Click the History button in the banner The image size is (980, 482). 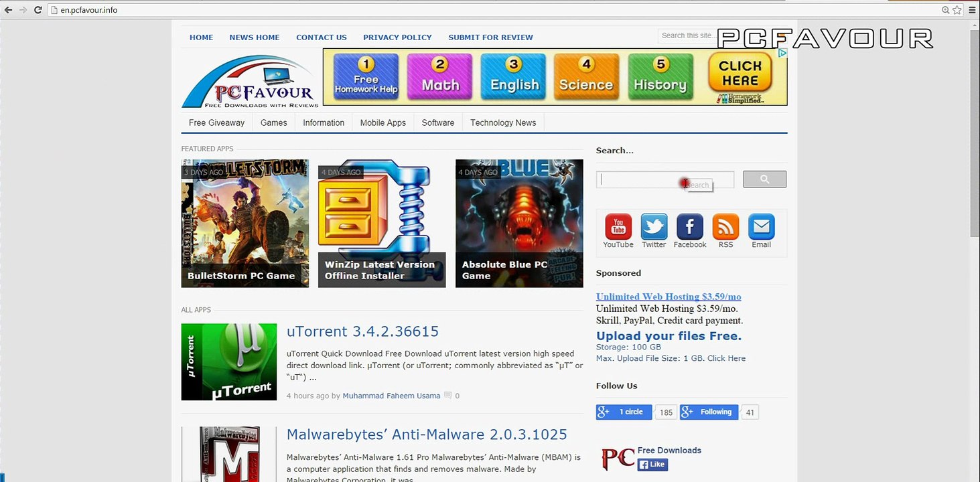coord(660,77)
